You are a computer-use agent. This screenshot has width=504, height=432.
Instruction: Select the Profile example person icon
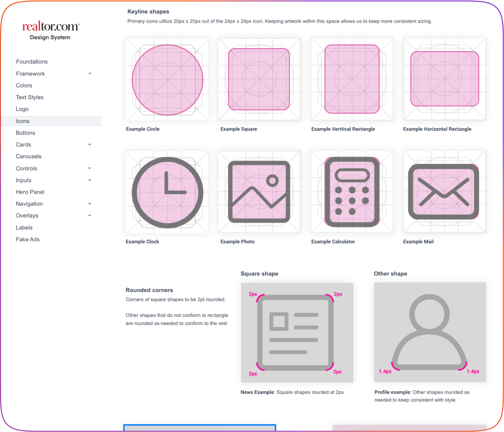(x=429, y=332)
